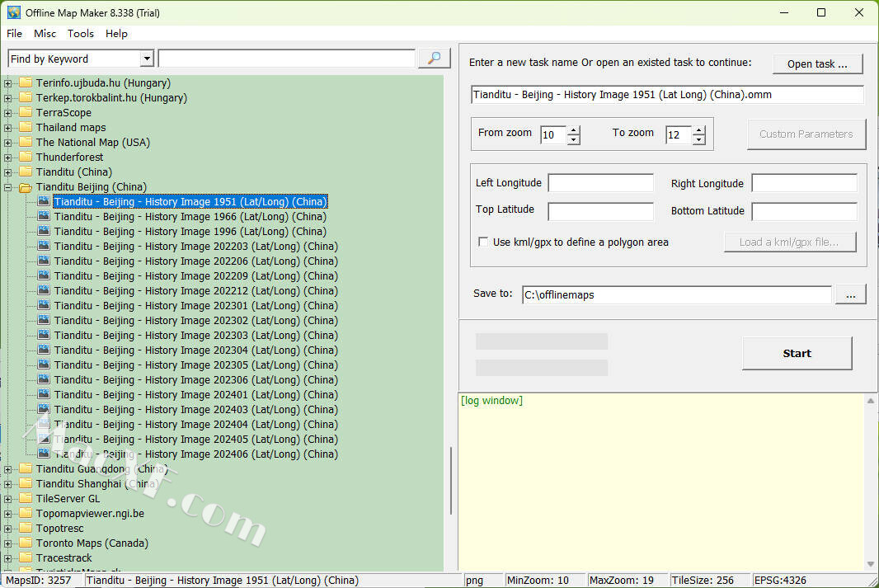Click the folder icon beside TileServer GL

click(x=26, y=498)
